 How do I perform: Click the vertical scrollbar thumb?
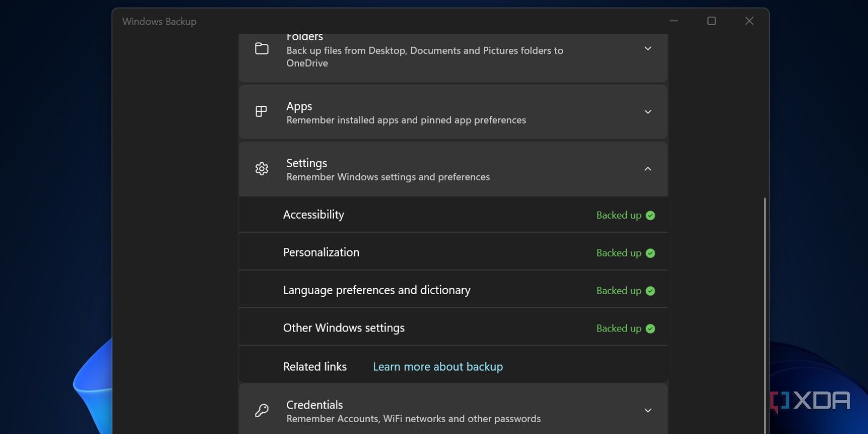coord(765,316)
